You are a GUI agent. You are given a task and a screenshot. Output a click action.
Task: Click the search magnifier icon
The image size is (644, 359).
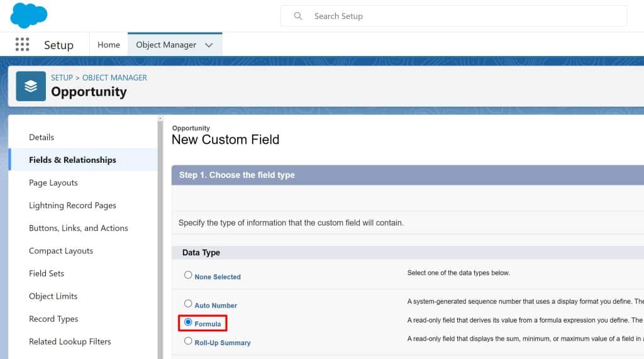pos(298,16)
